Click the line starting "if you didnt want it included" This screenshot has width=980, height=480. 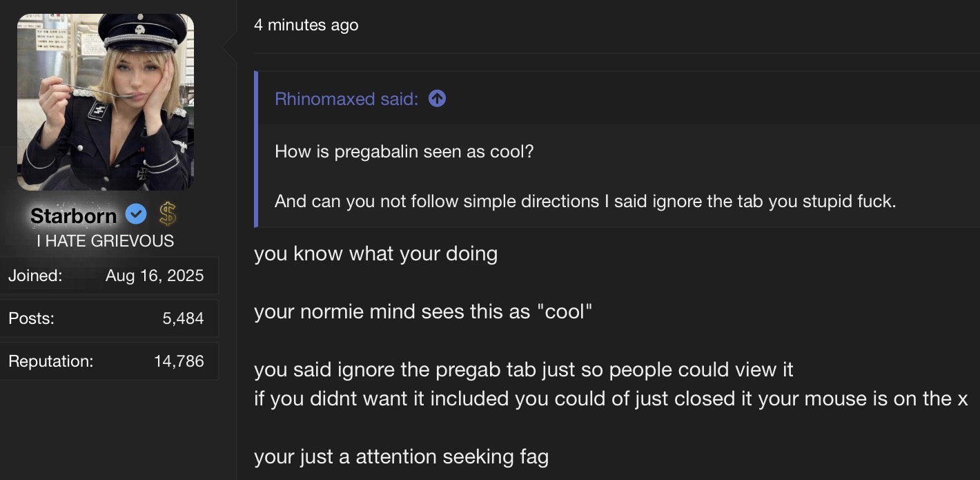coord(610,399)
